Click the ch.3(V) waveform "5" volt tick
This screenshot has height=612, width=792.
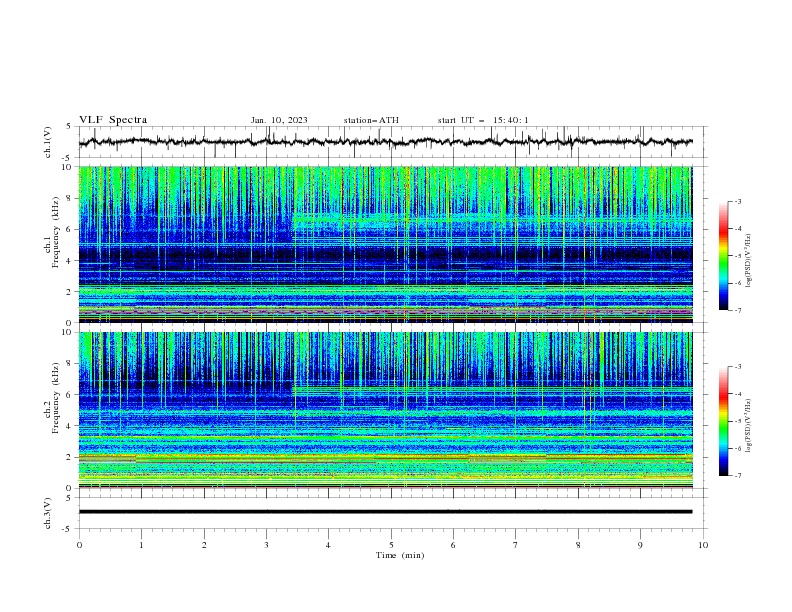[x=69, y=497]
